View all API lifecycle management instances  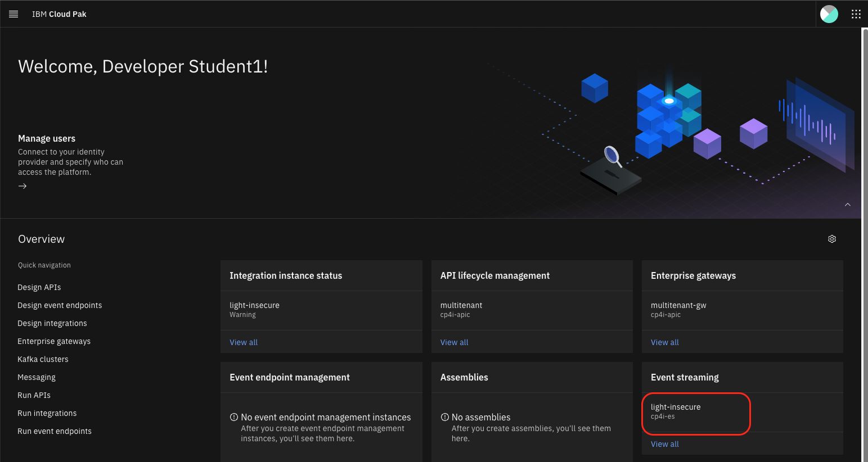[454, 342]
